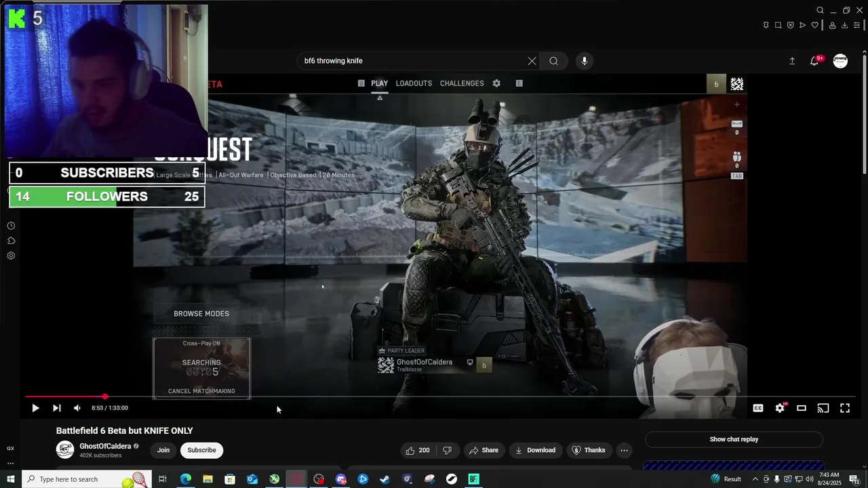Click Show chat replay

coord(734,439)
